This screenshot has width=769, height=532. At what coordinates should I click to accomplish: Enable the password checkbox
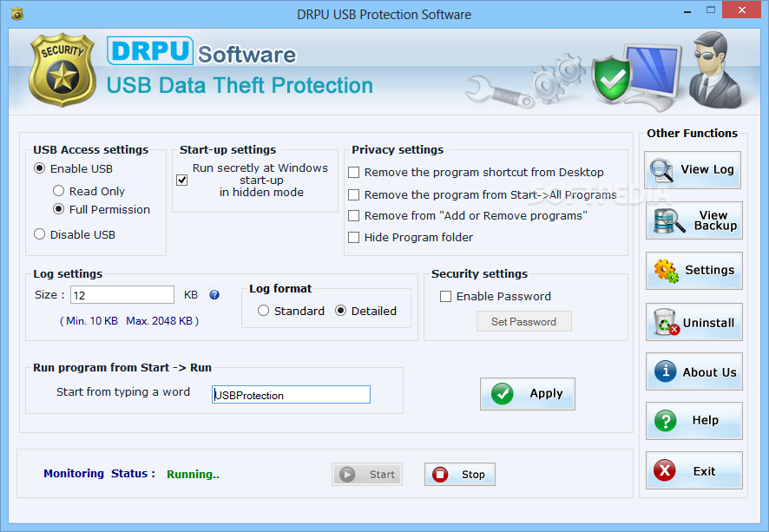[x=445, y=296]
